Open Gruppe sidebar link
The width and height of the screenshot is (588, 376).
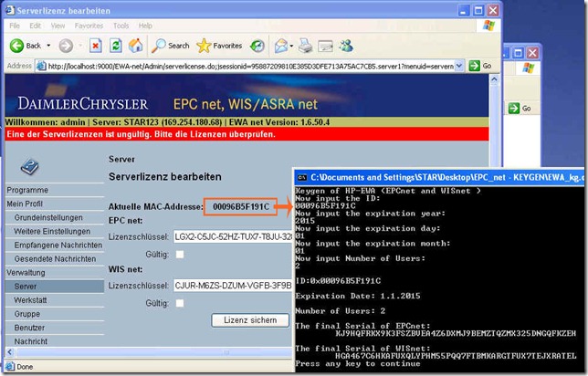point(27,314)
